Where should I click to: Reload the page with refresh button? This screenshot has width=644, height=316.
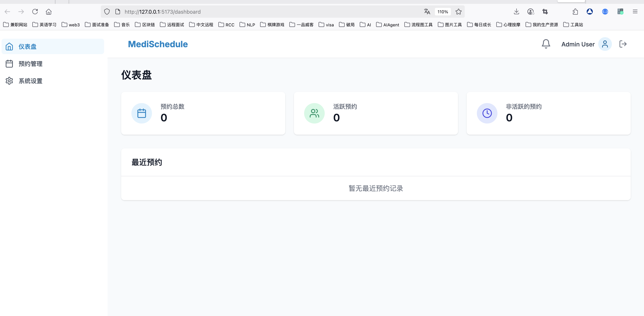click(x=35, y=12)
